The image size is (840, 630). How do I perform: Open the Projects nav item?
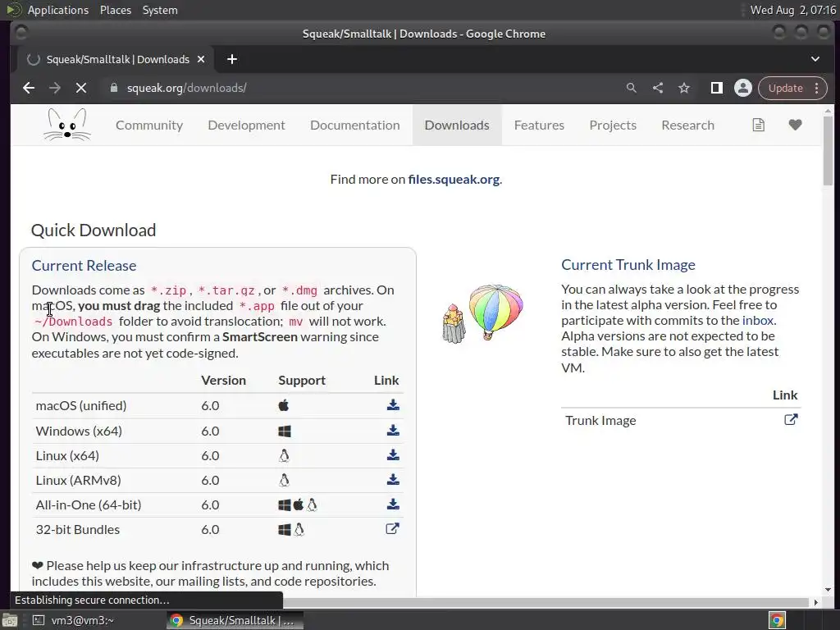tap(613, 125)
